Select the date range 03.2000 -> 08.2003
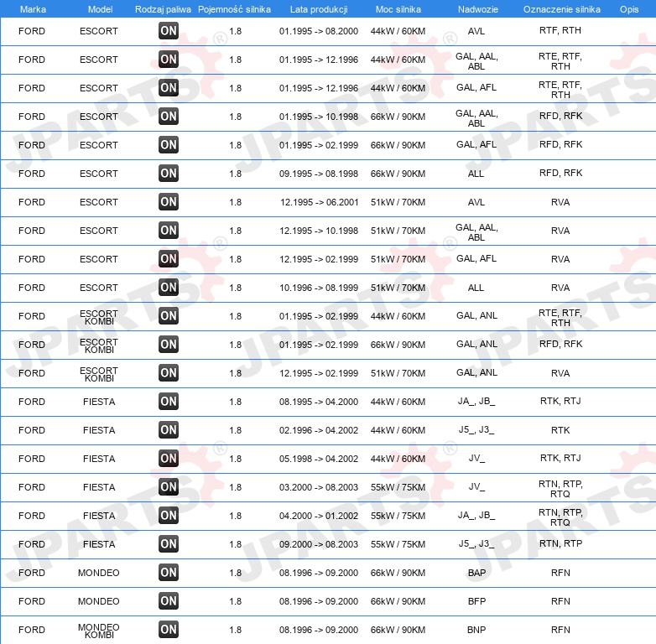 click(x=319, y=487)
